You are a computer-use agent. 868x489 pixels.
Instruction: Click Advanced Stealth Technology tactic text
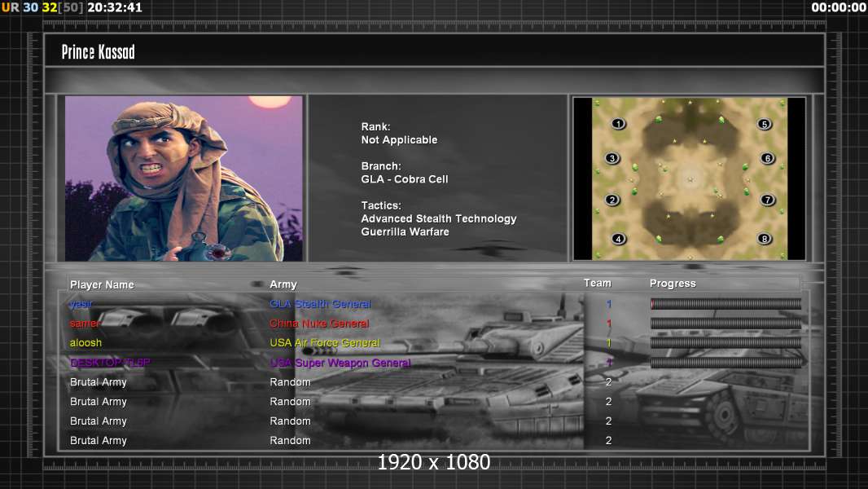point(439,218)
